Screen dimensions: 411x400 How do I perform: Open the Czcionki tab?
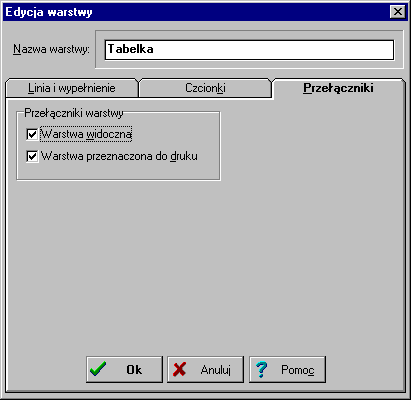click(x=205, y=88)
